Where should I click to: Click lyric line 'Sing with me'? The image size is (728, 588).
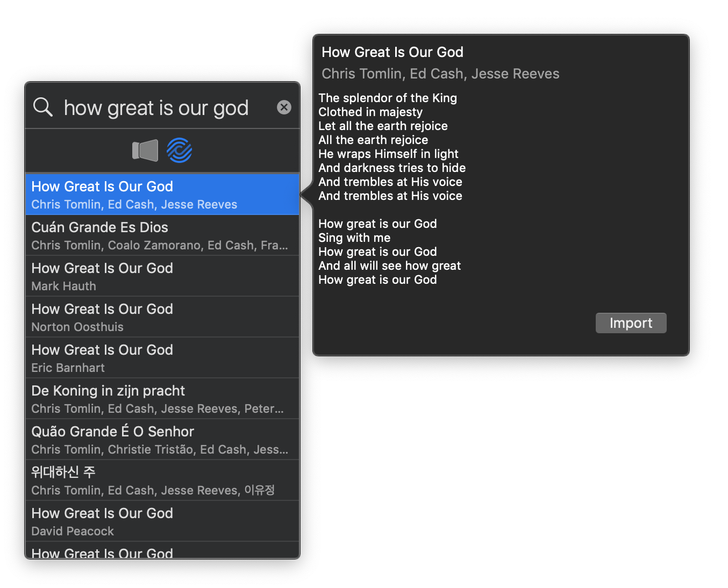point(354,238)
